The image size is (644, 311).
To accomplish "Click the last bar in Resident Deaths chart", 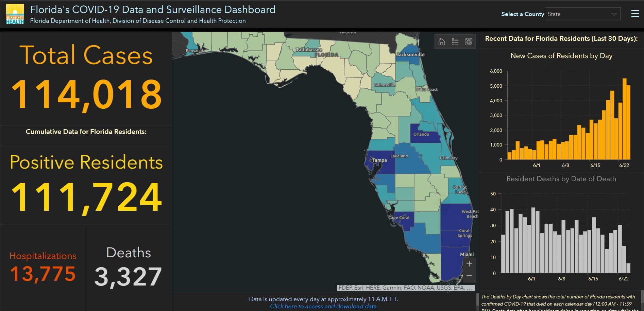I will [x=628, y=268].
